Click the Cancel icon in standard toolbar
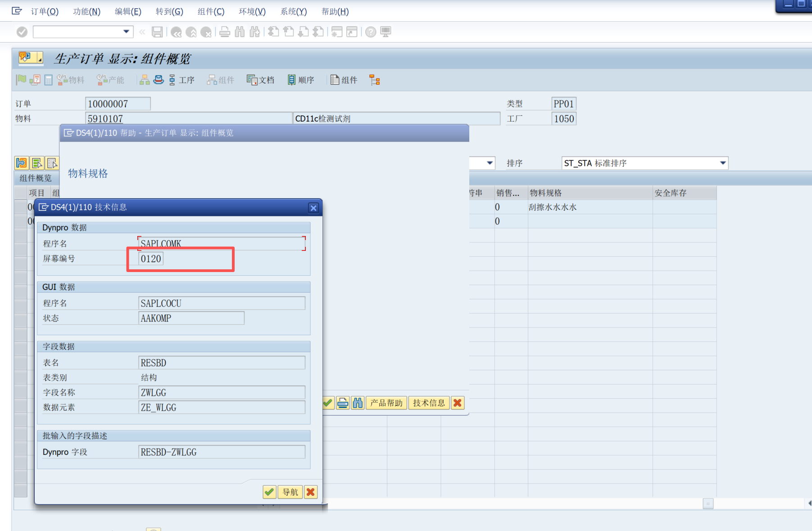This screenshot has height=531, width=812. (206, 32)
